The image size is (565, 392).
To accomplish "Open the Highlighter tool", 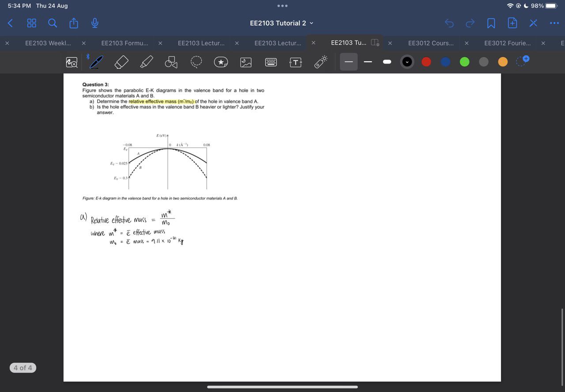I will (146, 62).
